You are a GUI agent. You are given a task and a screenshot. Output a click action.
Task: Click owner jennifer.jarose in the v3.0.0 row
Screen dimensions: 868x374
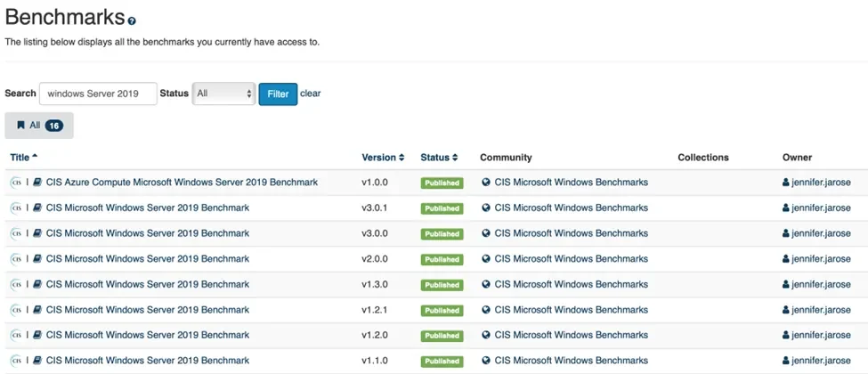821,233
